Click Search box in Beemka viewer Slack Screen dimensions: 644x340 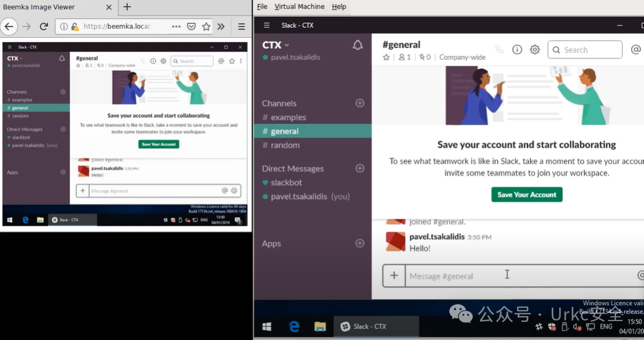192,61
